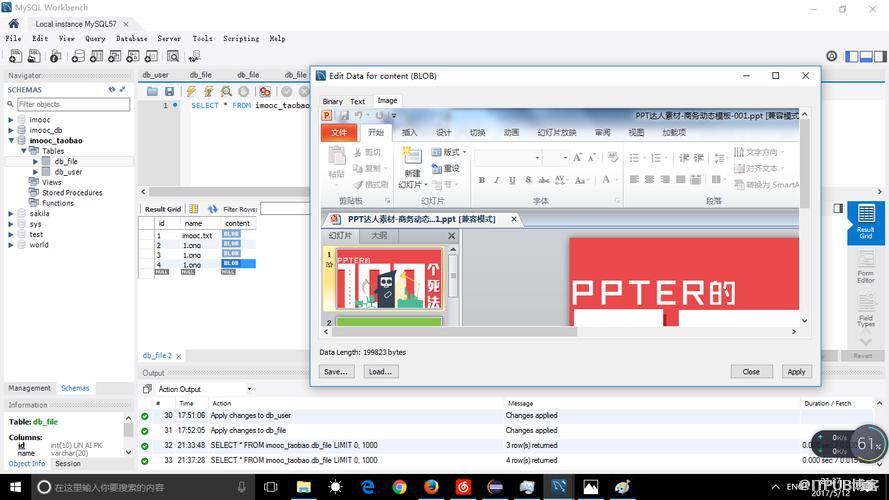Click the Filter Rows input field
889x500 pixels.
285,209
